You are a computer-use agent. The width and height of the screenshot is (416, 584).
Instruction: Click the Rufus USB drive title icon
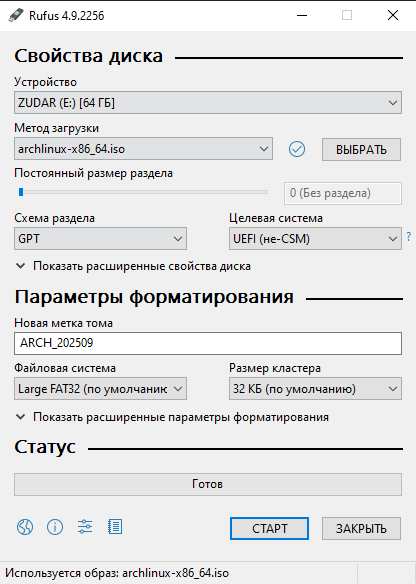(x=16, y=16)
